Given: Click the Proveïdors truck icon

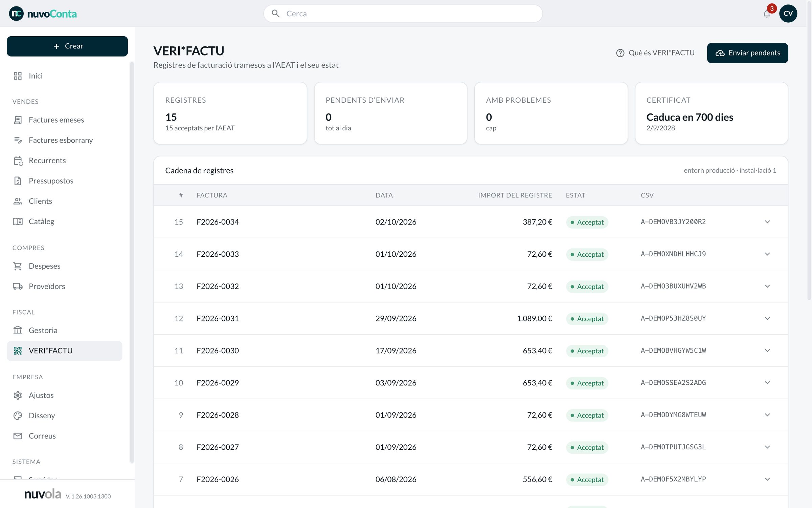Looking at the screenshot, I should 18,287.
